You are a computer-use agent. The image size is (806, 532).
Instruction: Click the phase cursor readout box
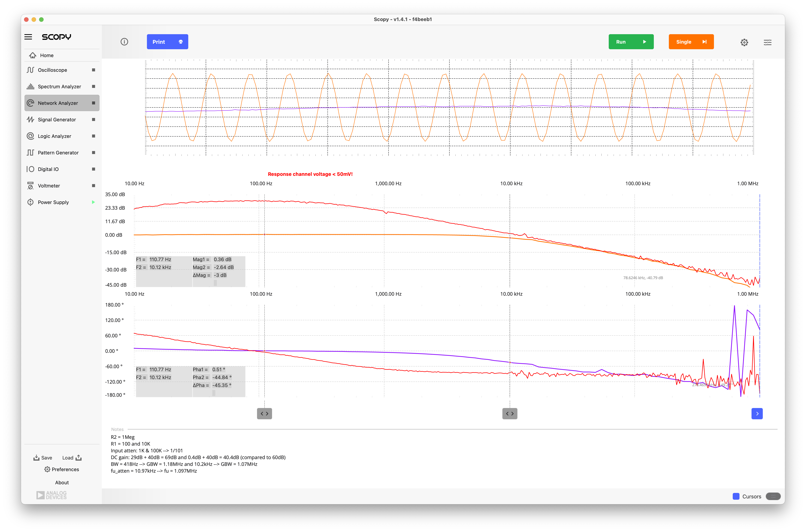tap(190, 381)
